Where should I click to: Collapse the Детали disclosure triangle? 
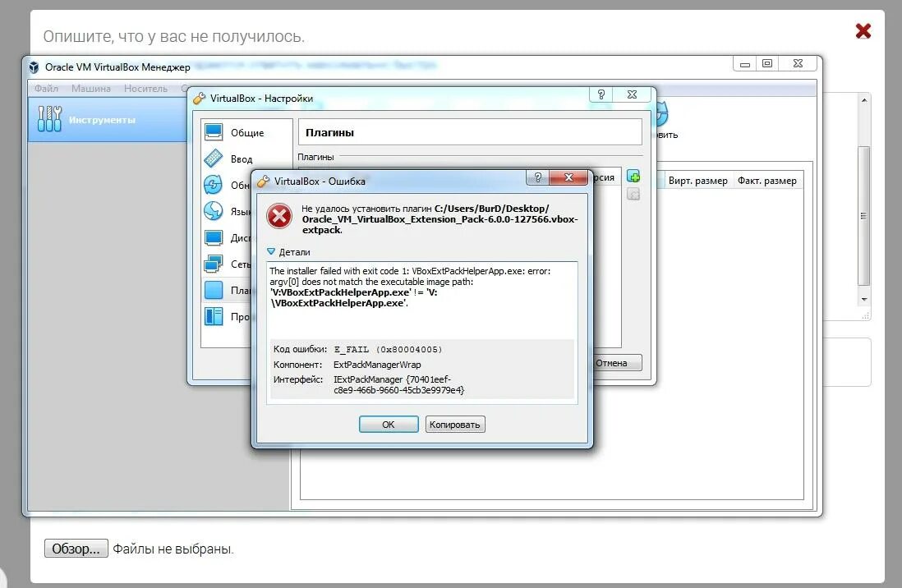pos(272,251)
